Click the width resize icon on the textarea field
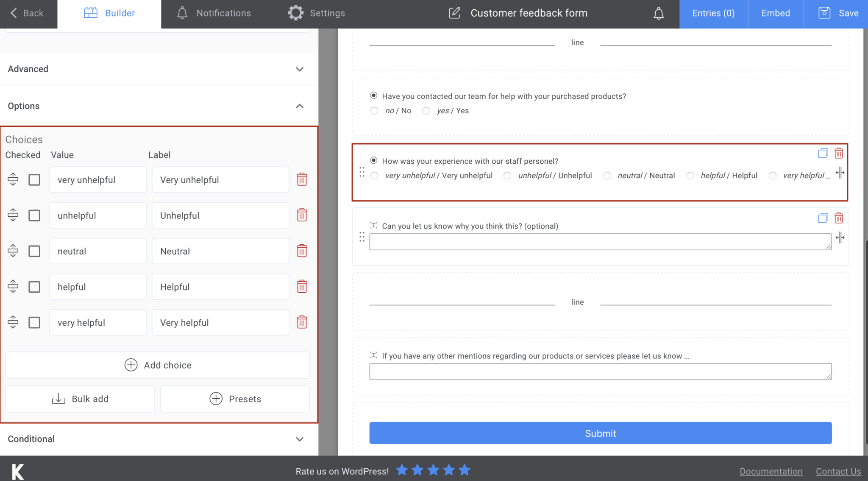The height and width of the screenshot is (481, 868). [840, 238]
